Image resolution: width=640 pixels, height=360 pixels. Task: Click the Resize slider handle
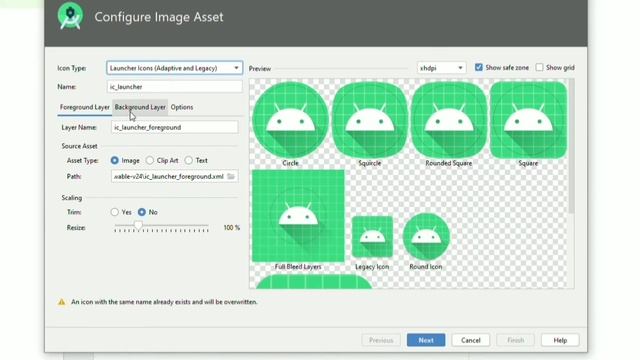point(139,225)
